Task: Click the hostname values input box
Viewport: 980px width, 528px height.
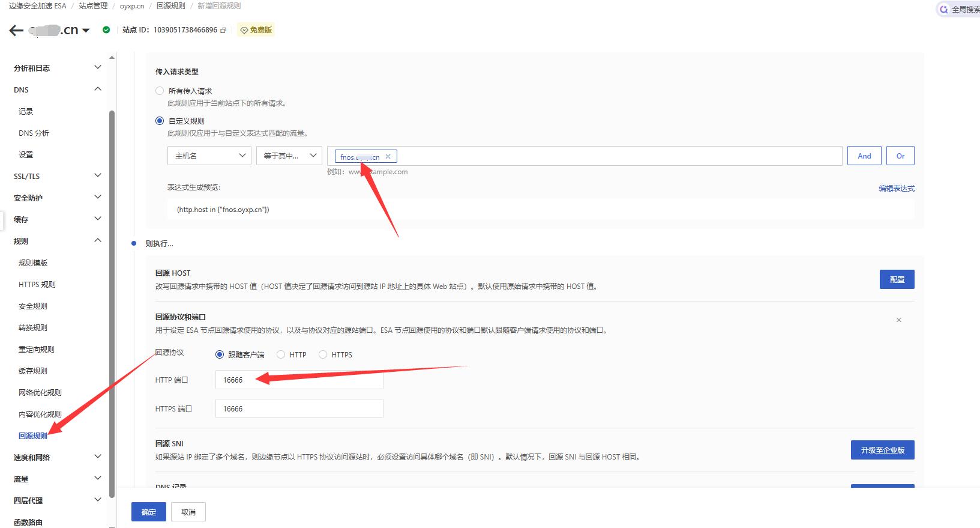Action: [x=585, y=156]
